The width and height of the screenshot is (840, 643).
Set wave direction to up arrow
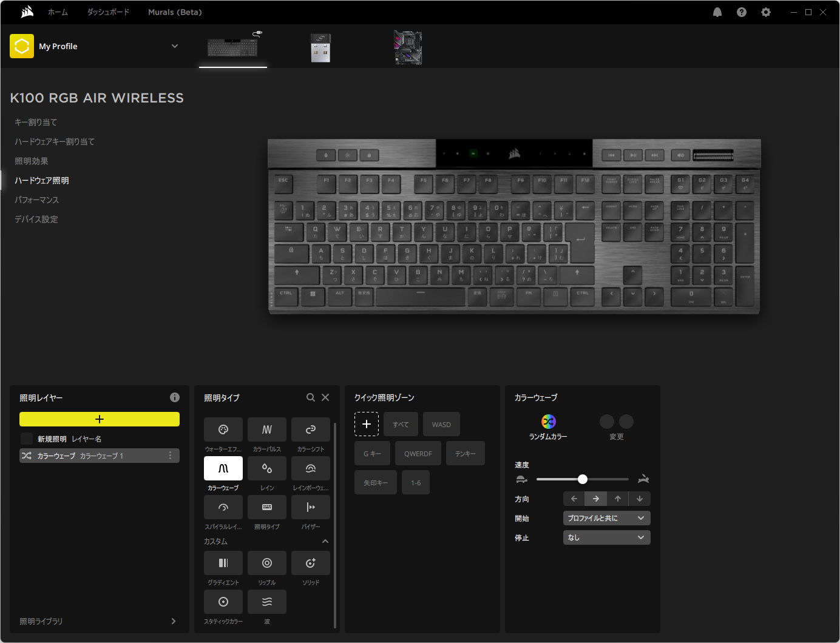618,499
